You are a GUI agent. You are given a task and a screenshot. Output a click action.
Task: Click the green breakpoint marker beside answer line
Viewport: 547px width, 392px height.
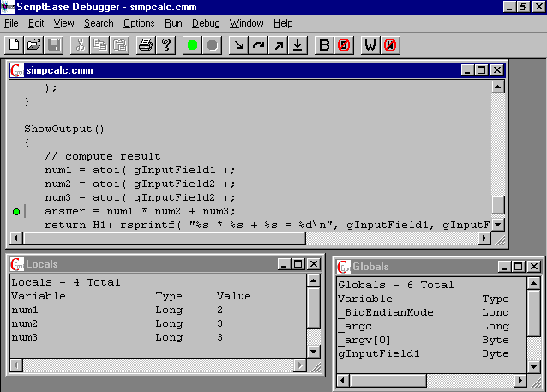[x=16, y=212]
